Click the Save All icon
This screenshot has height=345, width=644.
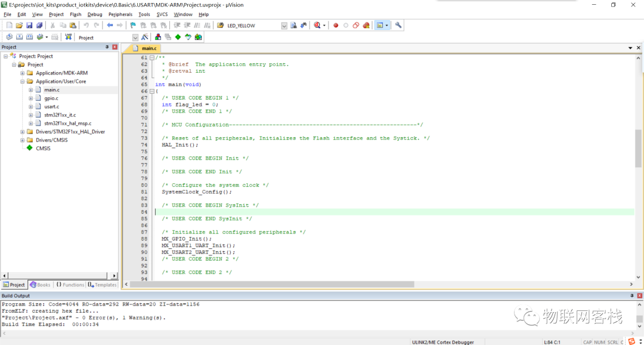[39, 25]
